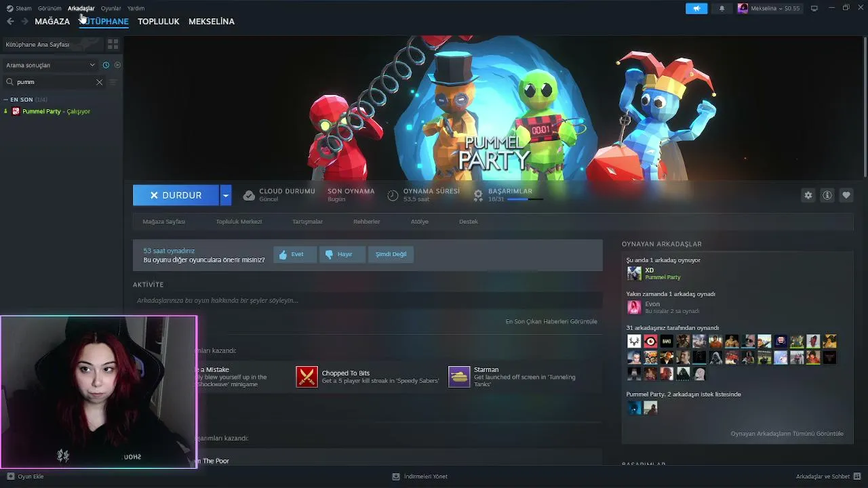Select Pummel Party in the game list
The width and height of the screenshot is (868, 488).
tap(56, 111)
